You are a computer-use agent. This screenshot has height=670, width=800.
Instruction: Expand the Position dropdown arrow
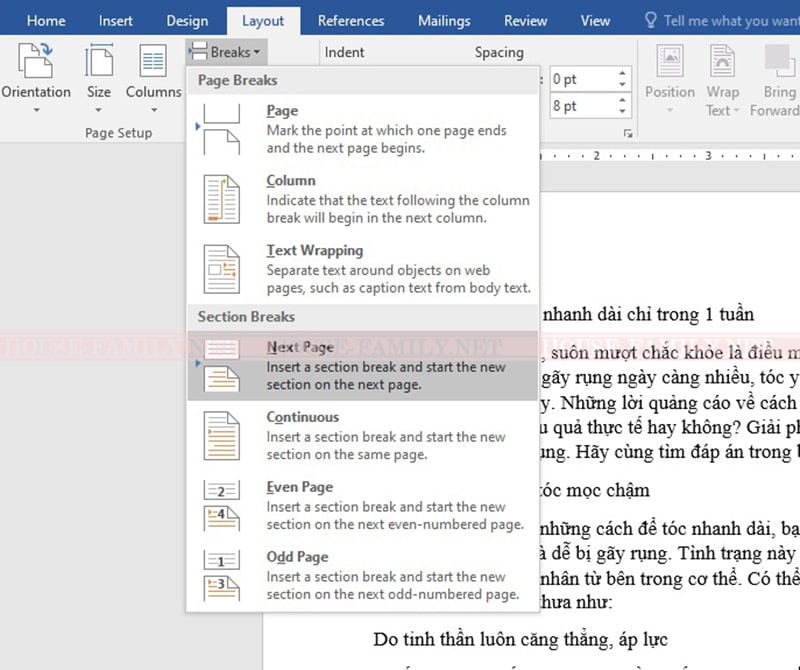point(670,110)
